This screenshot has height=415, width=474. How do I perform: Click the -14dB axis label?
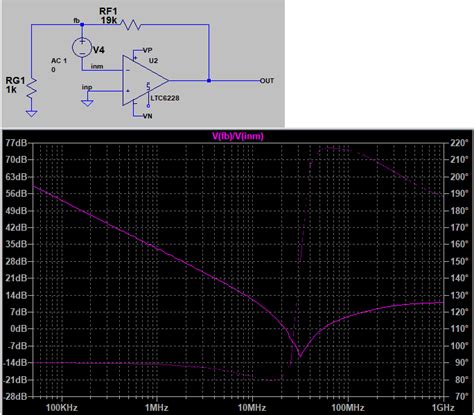[15, 363]
